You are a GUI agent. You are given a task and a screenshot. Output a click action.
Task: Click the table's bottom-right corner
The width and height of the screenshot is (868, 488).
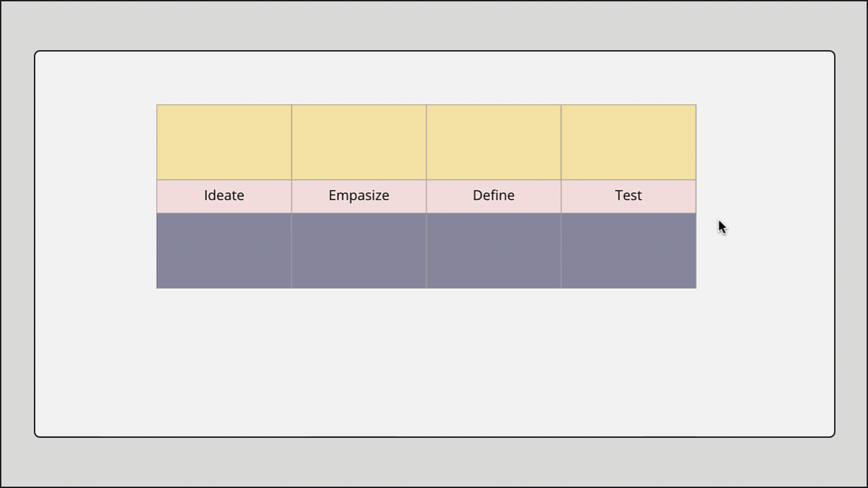696,288
